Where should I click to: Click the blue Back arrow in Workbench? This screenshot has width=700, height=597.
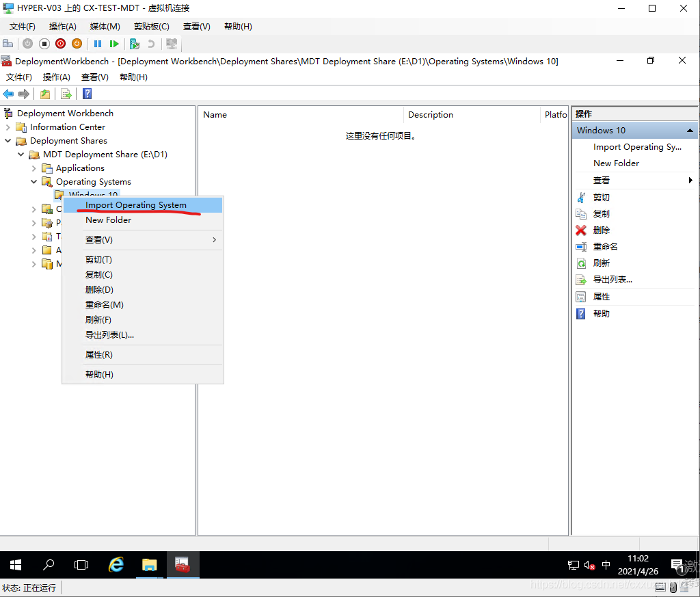pos(8,94)
